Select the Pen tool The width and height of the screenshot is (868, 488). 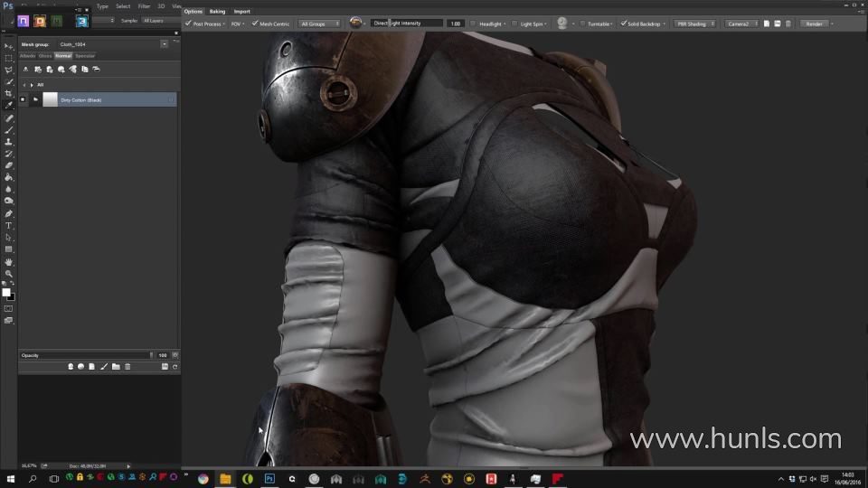pyautogui.click(x=8, y=213)
